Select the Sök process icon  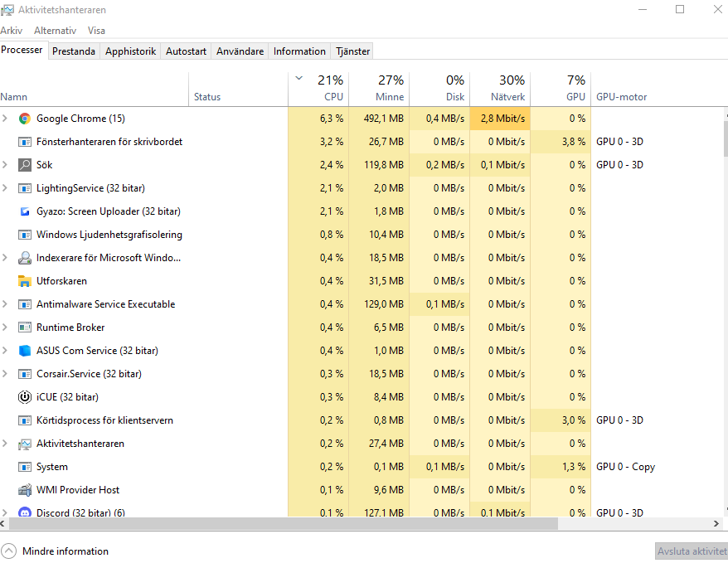(x=24, y=165)
